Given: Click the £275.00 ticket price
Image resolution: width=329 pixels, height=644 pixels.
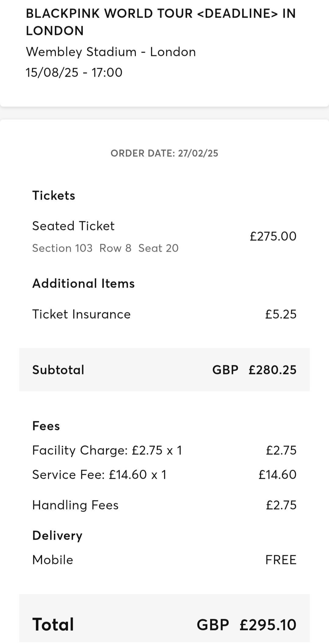Looking at the screenshot, I should click(273, 236).
